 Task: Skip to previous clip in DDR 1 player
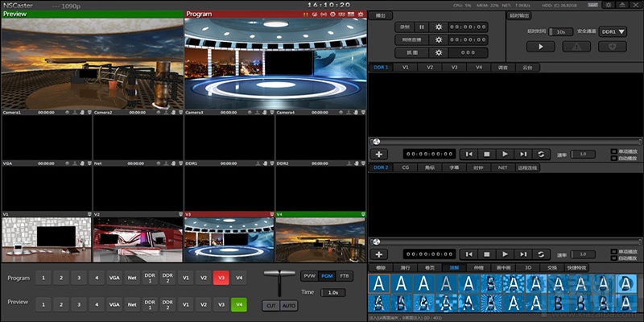click(469, 154)
